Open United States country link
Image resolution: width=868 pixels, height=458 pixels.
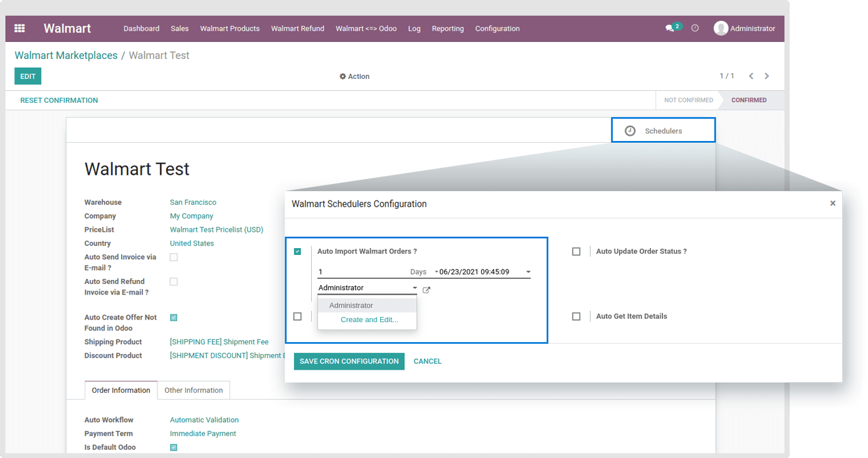coord(192,243)
